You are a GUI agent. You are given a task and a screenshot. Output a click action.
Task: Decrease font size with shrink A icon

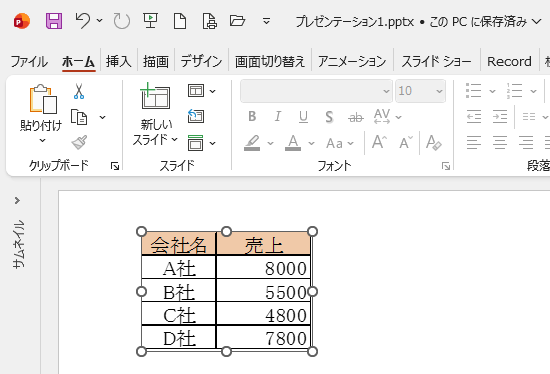click(x=406, y=142)
